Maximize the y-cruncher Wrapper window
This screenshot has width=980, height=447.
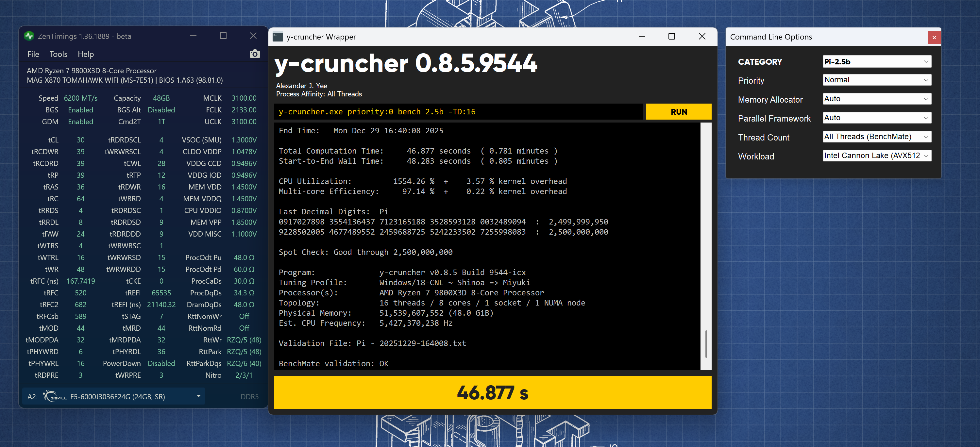672,37
